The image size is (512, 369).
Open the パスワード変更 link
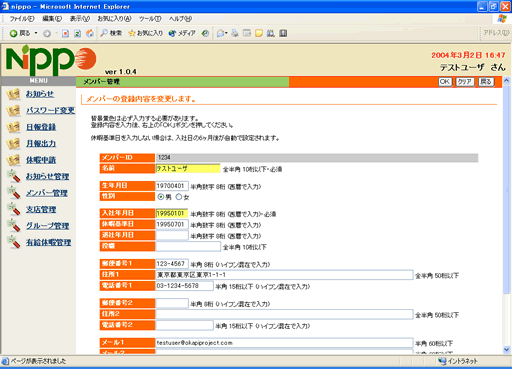click(51, 111)
